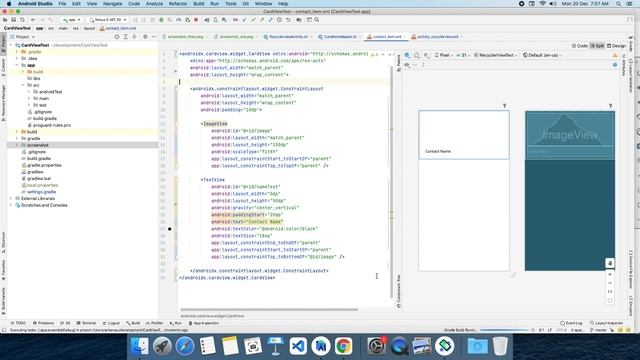This screenshot has width=640, height=360.
Task: Click Collapse All icon in Project panel
Action: click(x=134, y=37)
